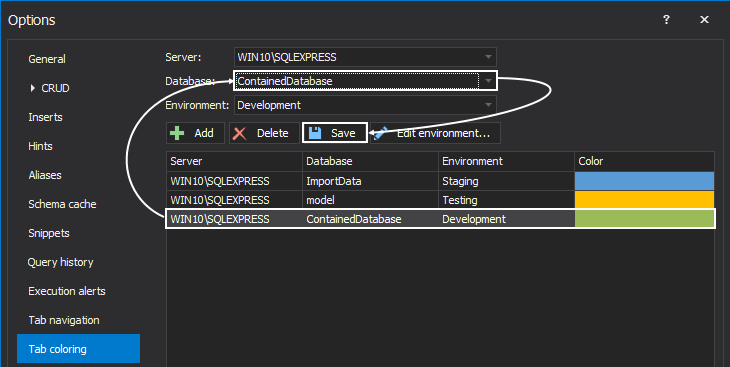Click the ContainedDatabase combo box field

(365, 81)
